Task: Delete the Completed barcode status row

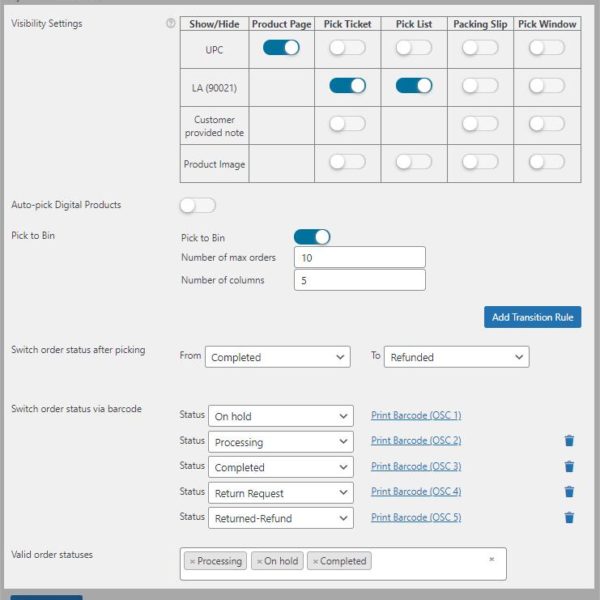Action: [569, 467]
